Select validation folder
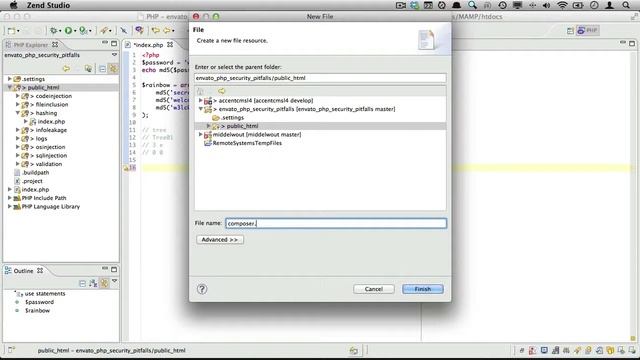 [x=48, y=164]
